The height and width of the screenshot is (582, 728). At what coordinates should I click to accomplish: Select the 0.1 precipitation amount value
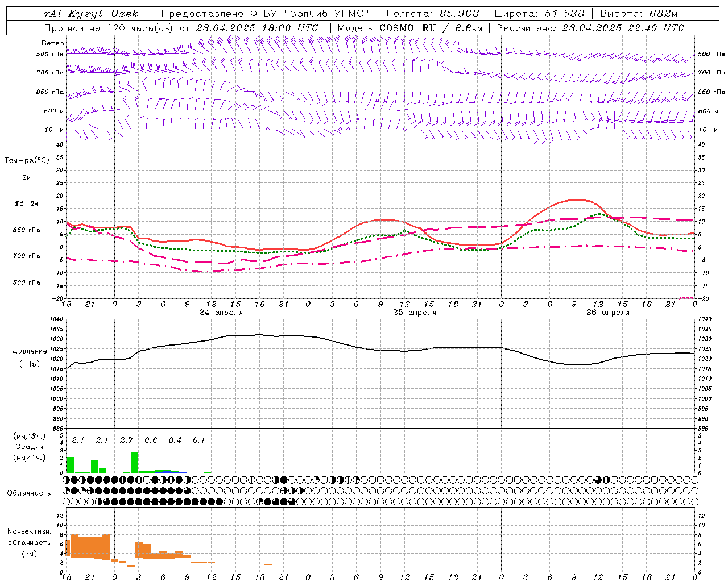click(x=198, y=440)
